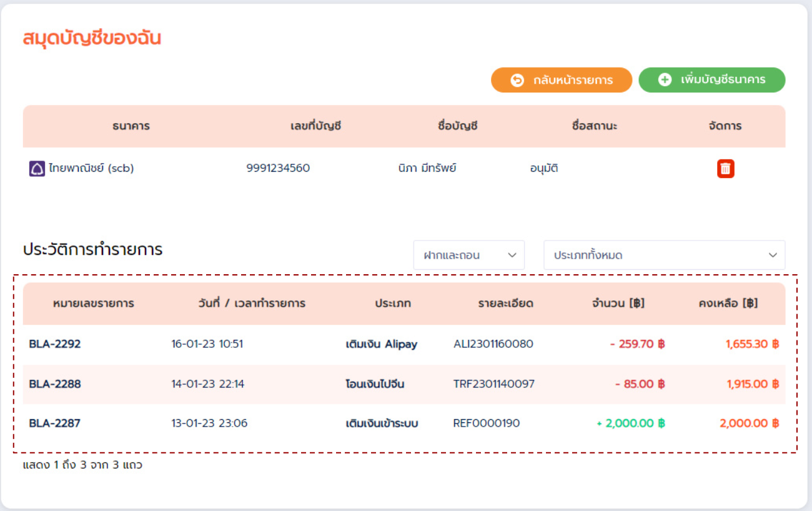Click the จำนวน [฿] column header
Viewport: 812px width, 511px height.
point(618,304)
